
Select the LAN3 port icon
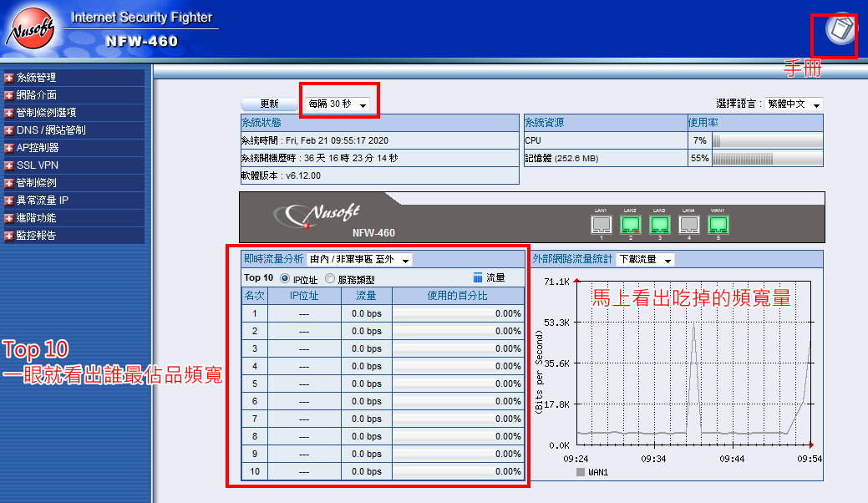tap(659, 224)
